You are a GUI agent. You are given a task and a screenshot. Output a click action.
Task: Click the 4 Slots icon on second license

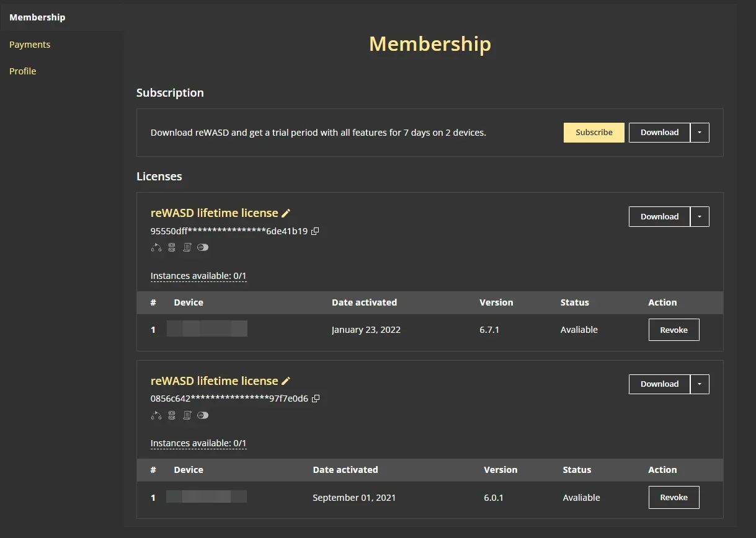(x=172, y=415)
